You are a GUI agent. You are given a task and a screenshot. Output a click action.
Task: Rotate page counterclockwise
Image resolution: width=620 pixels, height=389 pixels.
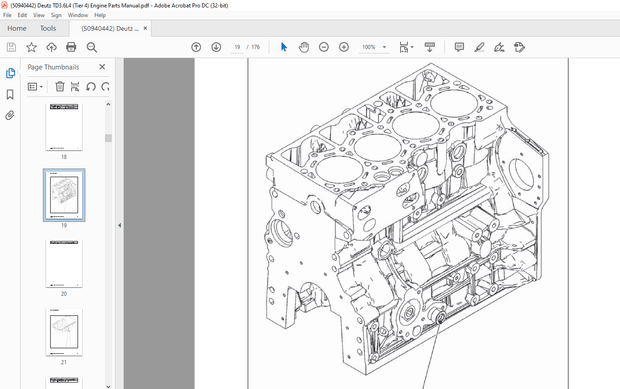coord(91,87)
